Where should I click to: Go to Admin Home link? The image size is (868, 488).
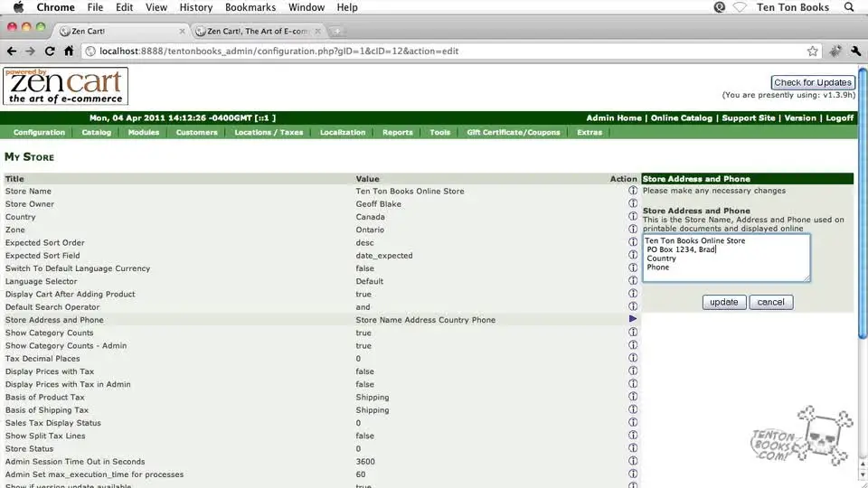(x=613, y=117)
